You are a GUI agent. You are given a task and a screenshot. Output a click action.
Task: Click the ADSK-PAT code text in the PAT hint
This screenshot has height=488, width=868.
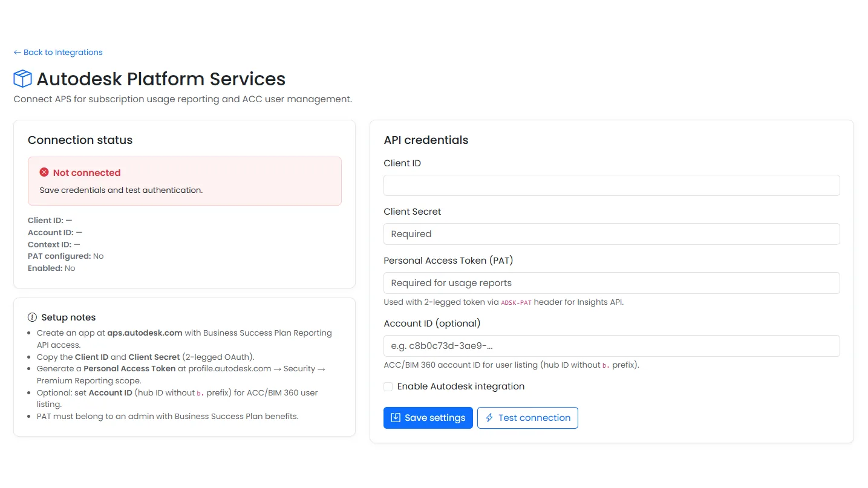516,302
